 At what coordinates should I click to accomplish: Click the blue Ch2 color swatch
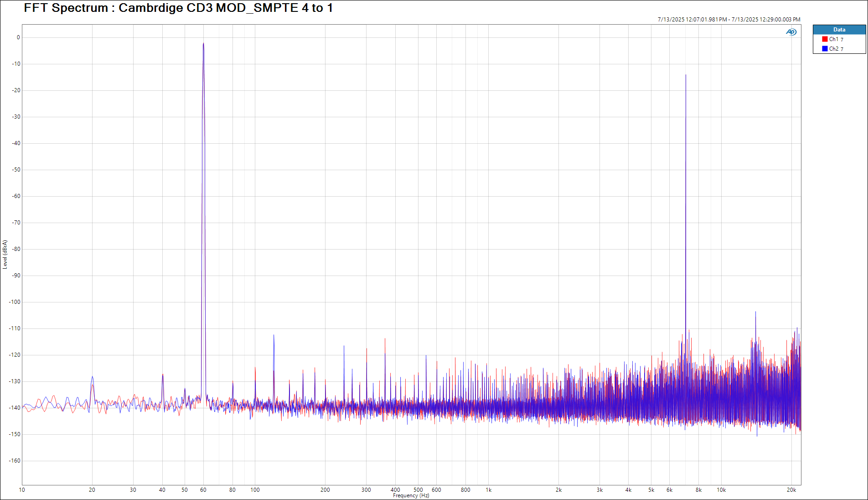pos(825,49)
